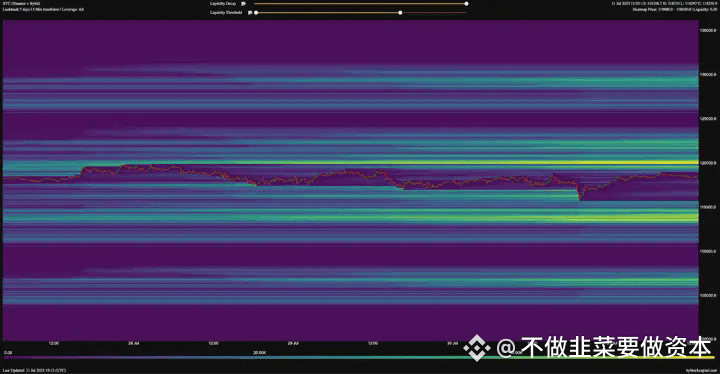Click the 20.00K mark on color legend
Image resolution: width=720 pixels, height=374 pixels.
pyautogui.click(x=259, y=352)
